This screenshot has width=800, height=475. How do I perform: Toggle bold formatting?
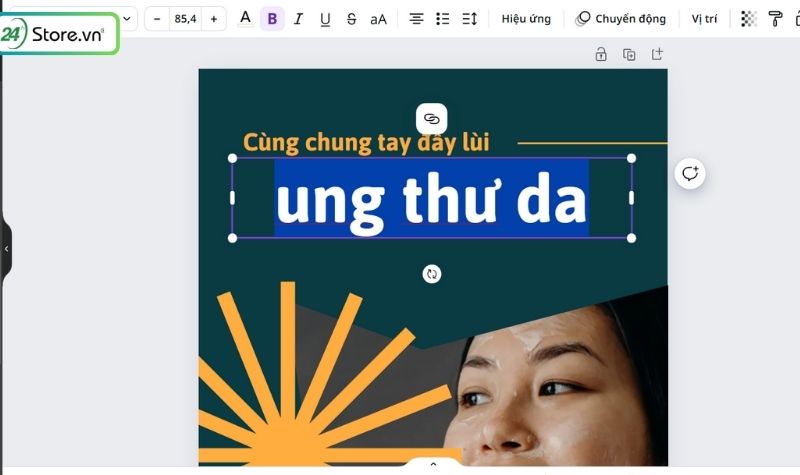click(x=272, y=19)
